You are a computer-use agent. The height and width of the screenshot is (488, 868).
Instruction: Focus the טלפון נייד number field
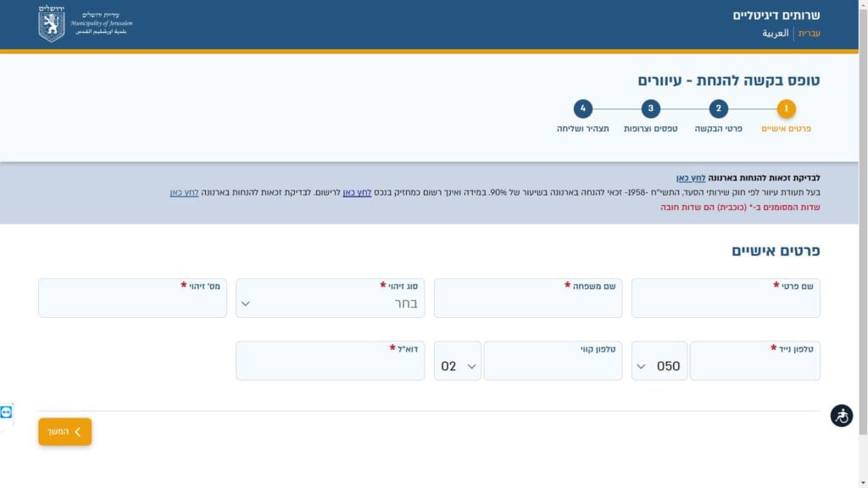(x=754, y=366)
